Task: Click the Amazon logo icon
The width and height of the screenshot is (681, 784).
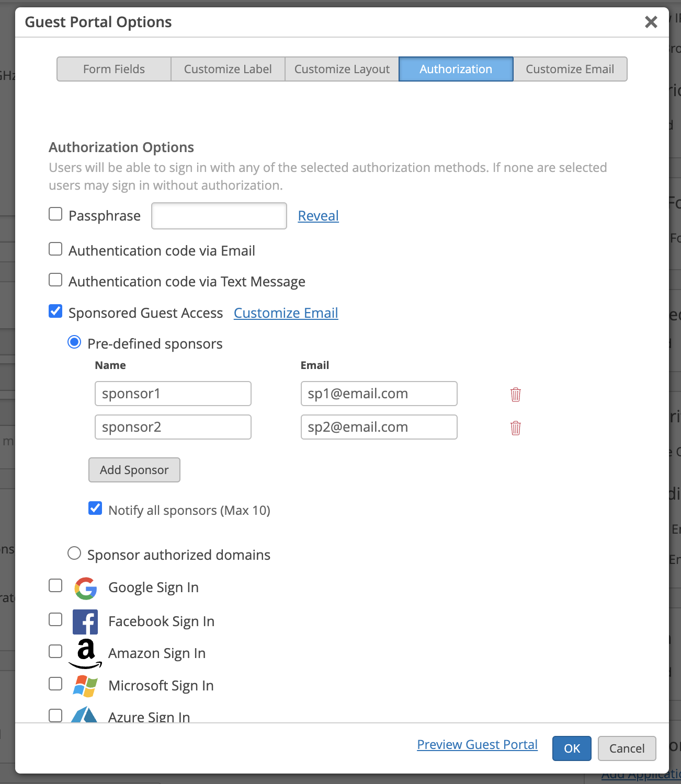Action: pos(86,653)
